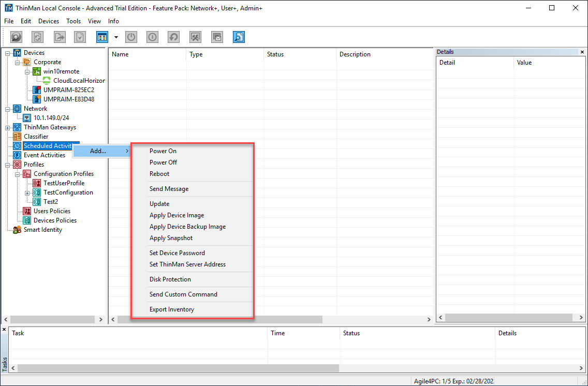The width and height of the screenshot is (588, 386).
Task: Collapse the Corporate folder node
Action: pos(17,63)
